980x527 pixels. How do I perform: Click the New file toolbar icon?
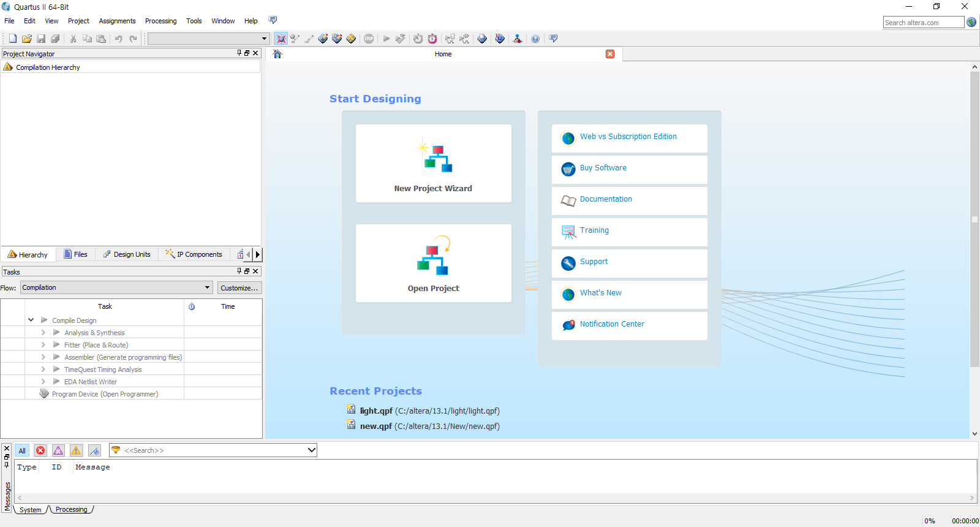click(12, 39)
